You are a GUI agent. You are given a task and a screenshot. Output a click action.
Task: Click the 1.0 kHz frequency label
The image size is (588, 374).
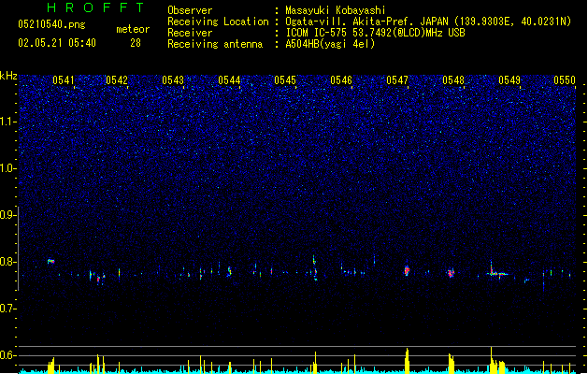(8, 168)
